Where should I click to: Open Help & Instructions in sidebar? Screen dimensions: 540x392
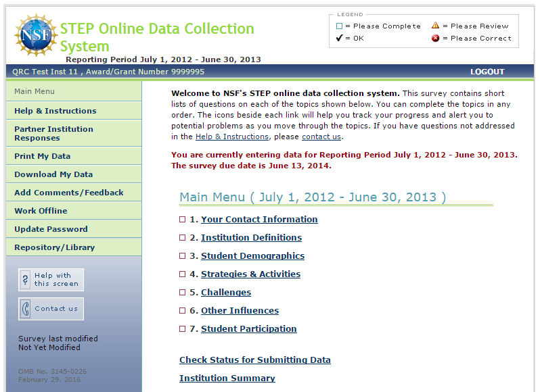point(74,111)
